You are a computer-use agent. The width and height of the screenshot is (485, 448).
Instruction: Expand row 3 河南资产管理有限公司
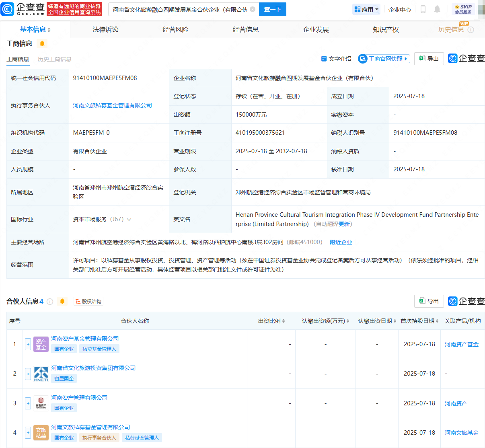click(x=28, y=403)
